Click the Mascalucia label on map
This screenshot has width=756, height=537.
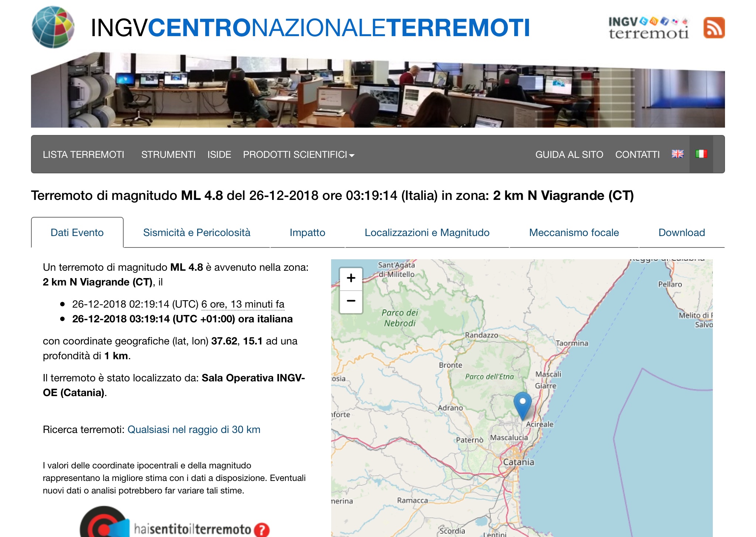tap(509, 437)
